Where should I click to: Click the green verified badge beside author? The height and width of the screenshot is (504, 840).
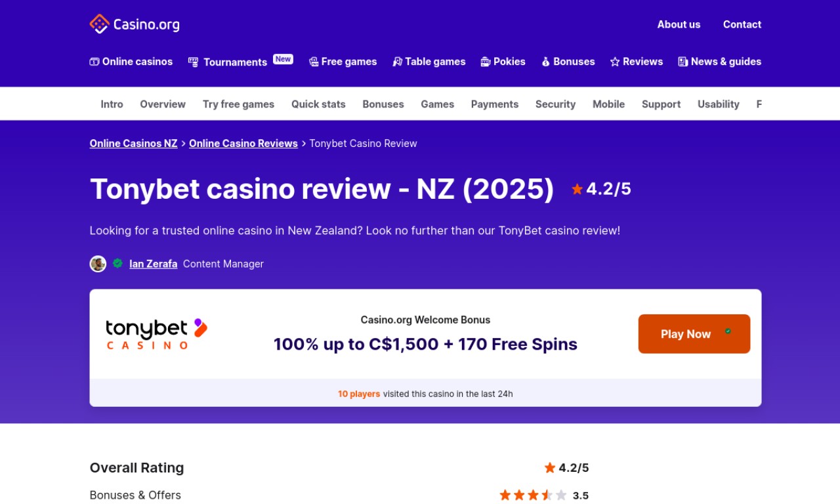[x=117, y=264]
